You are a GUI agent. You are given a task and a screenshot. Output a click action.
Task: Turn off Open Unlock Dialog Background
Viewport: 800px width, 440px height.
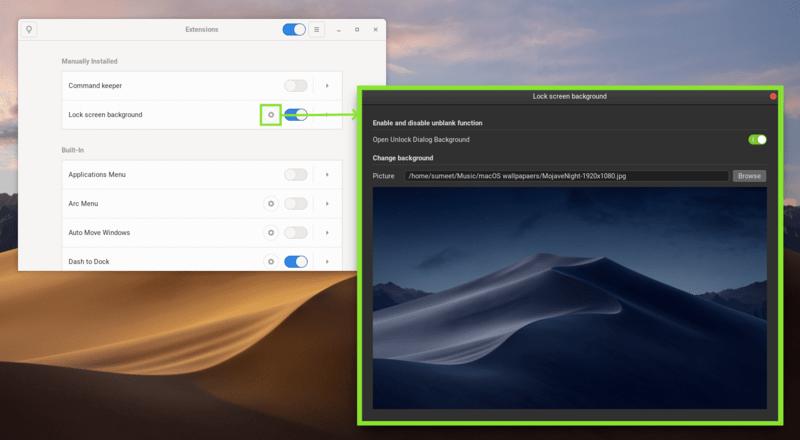tap(757, 140)
